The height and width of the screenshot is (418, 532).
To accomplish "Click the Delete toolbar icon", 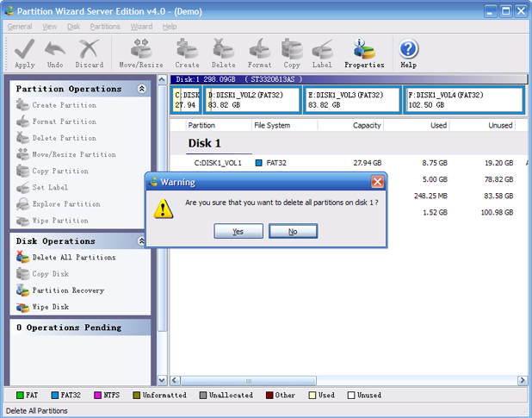I will [223, 53].
